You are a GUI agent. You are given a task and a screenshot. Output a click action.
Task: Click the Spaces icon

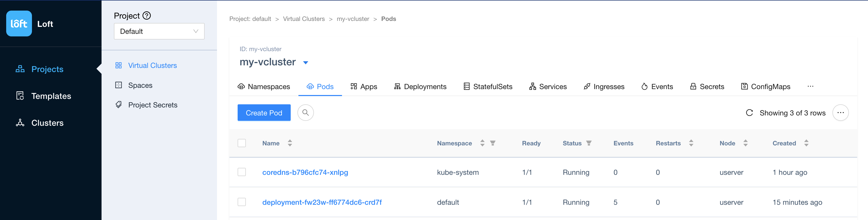pyautogui.click(x=119, y=85)
